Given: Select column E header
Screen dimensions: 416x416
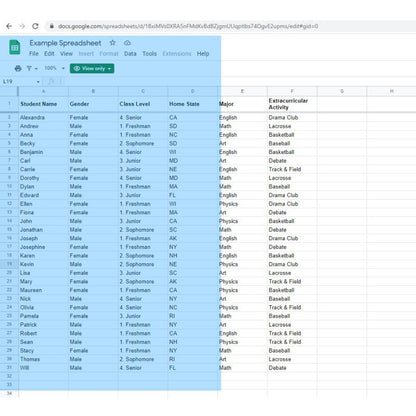Looking at the screenshot, I should [x=242, y=91].
